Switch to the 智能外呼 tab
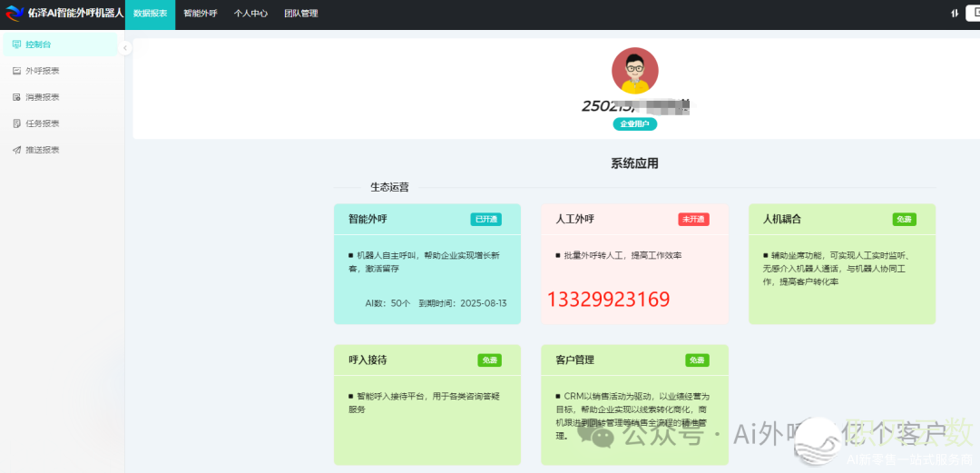This screenshot has height=473, width=980. click(x=200, y=14)
